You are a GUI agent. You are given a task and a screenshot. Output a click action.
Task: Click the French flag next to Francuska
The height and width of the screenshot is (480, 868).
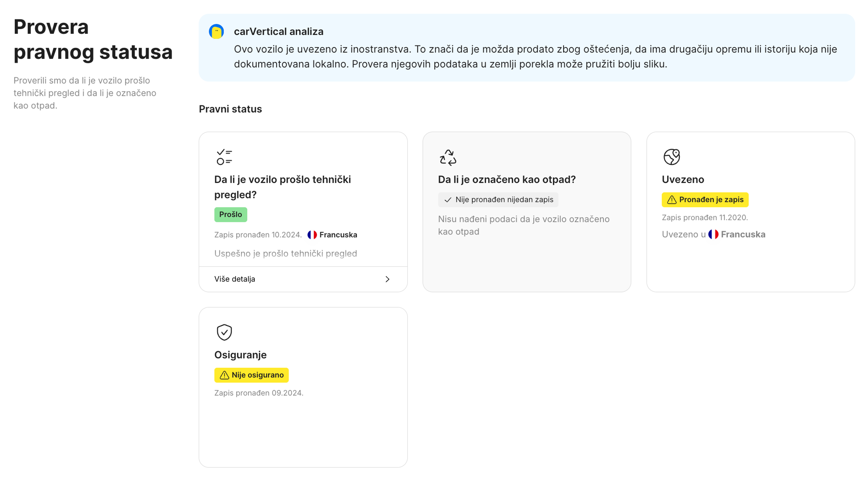point(312,235)
